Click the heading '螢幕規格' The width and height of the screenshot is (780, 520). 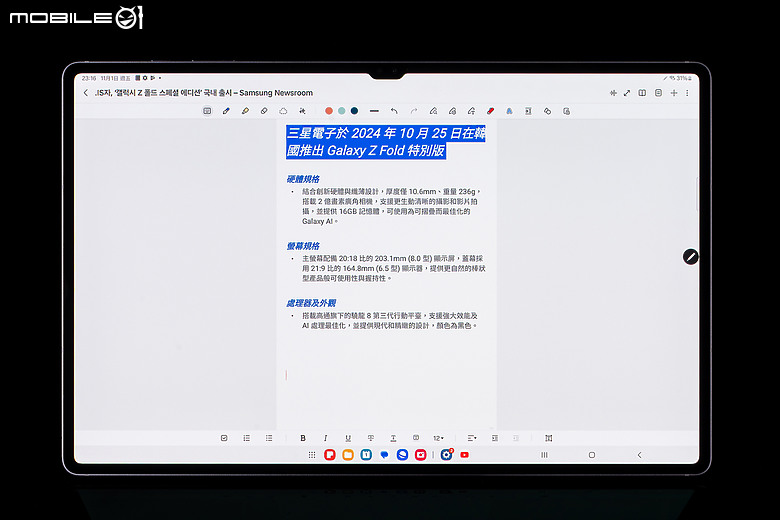coord(303,246)
